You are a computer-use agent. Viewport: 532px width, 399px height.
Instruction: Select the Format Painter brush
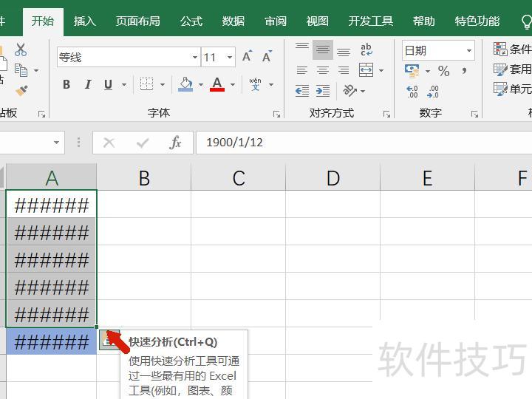21,91
